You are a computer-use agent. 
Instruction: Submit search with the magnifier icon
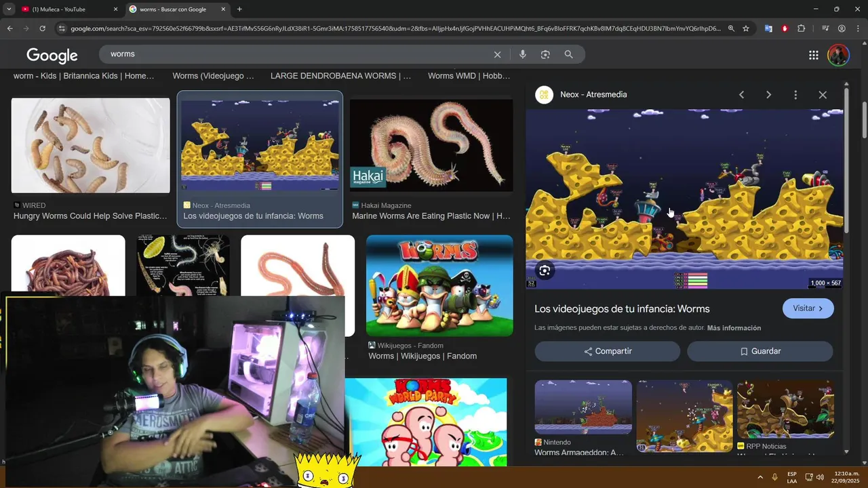click(568, 54)
